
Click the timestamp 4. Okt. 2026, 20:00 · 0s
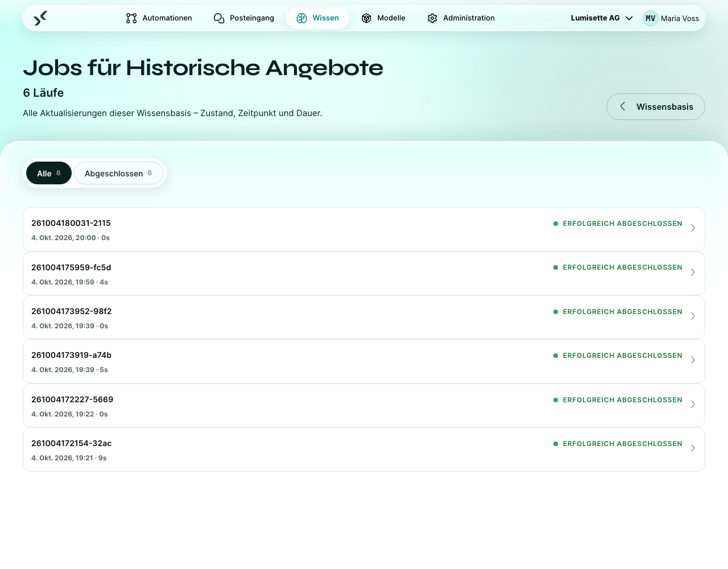[x=71, y=238]
